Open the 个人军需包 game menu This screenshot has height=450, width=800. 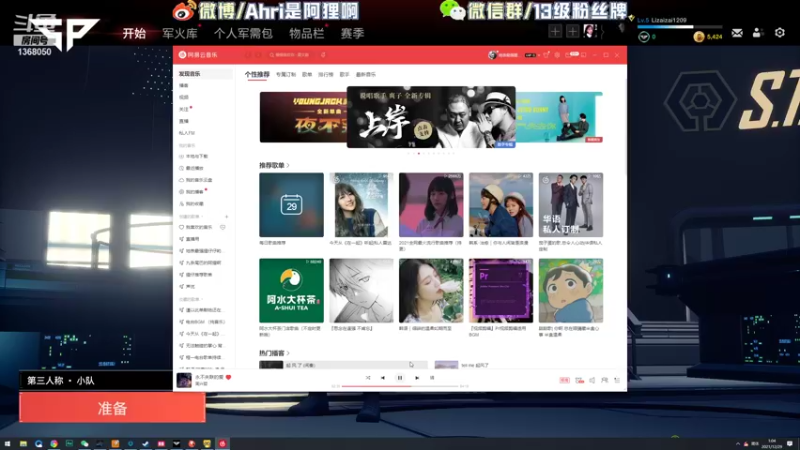point(243,34)
